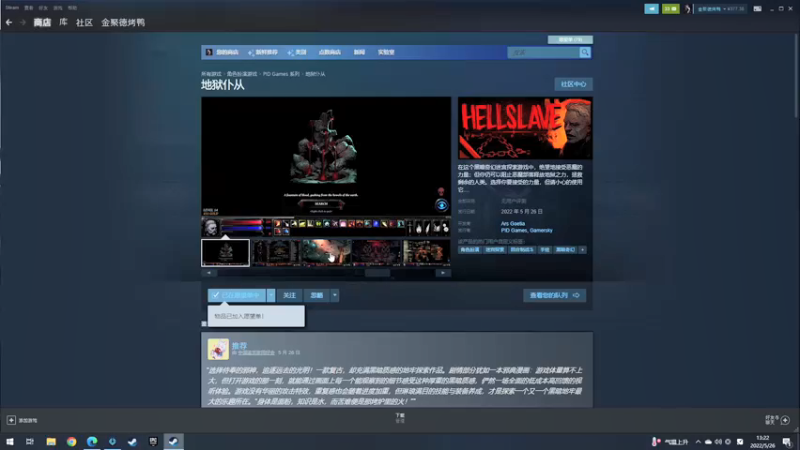Viewport: 800px width, 450px height.
Task: Open PID Games 系列 breadcrumb link
Action: (281, 74)
